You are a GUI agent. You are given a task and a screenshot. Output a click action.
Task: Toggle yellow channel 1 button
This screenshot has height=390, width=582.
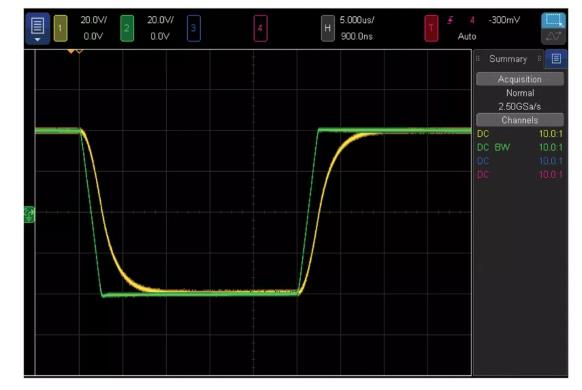[61, 28]
